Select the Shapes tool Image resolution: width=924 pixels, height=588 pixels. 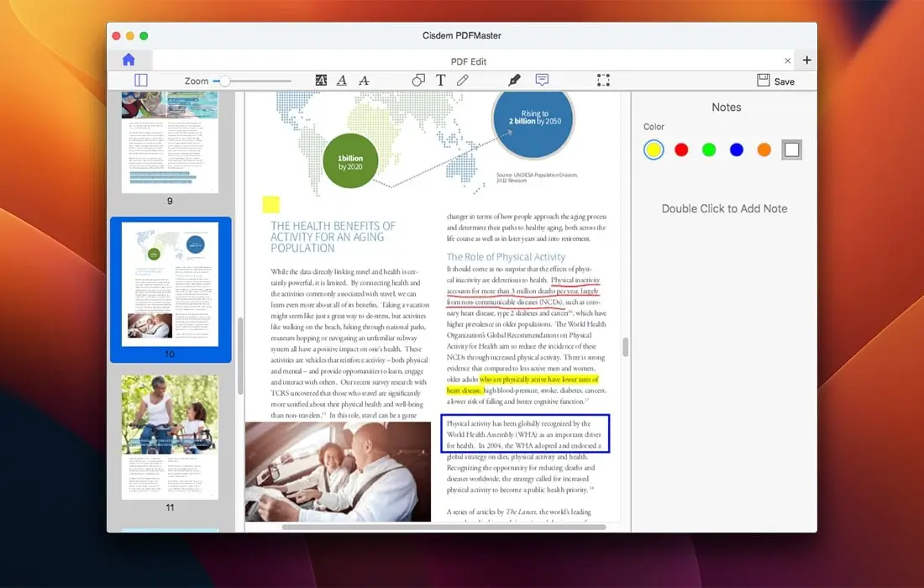[418, 80]
